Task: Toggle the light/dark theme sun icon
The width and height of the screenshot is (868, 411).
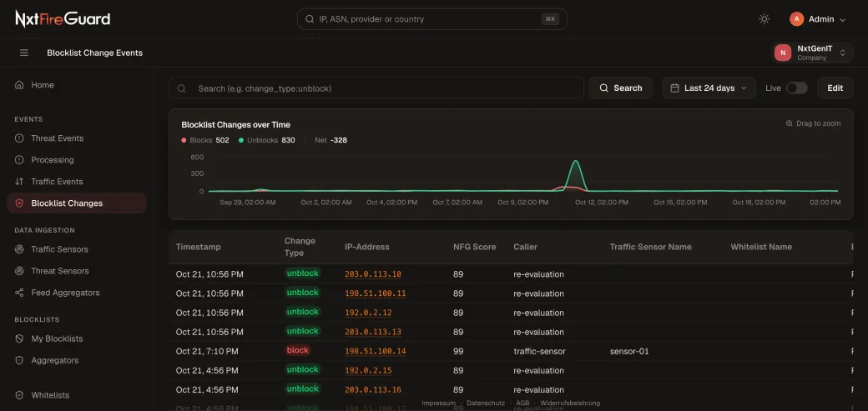Action: click(764, 19)
